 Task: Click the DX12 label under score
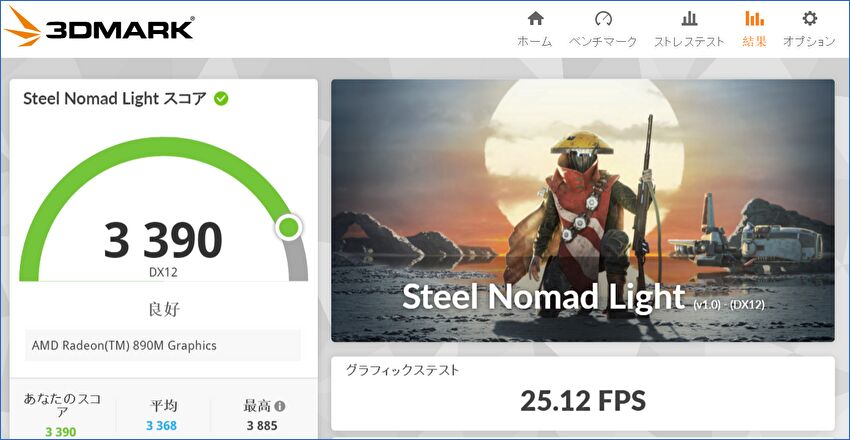point(163,273)
